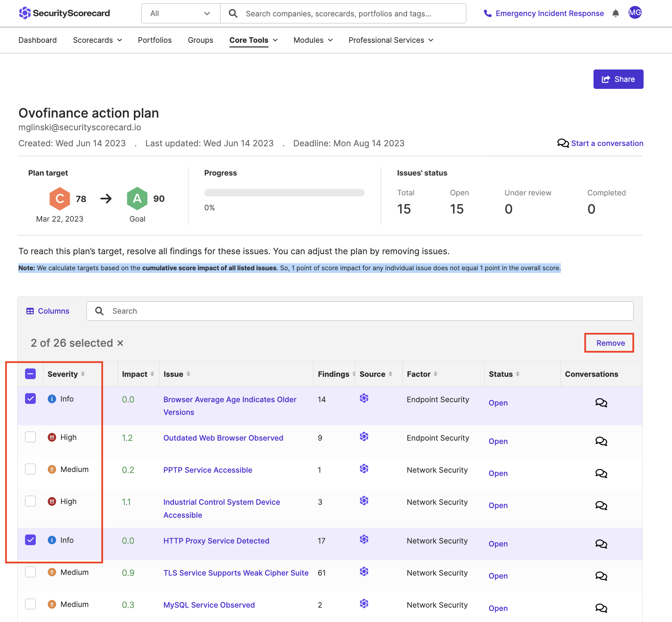Open conversation for HTTP Proxy Service row
The height and width of the screenshot is (622, 672).
point(601,544)
